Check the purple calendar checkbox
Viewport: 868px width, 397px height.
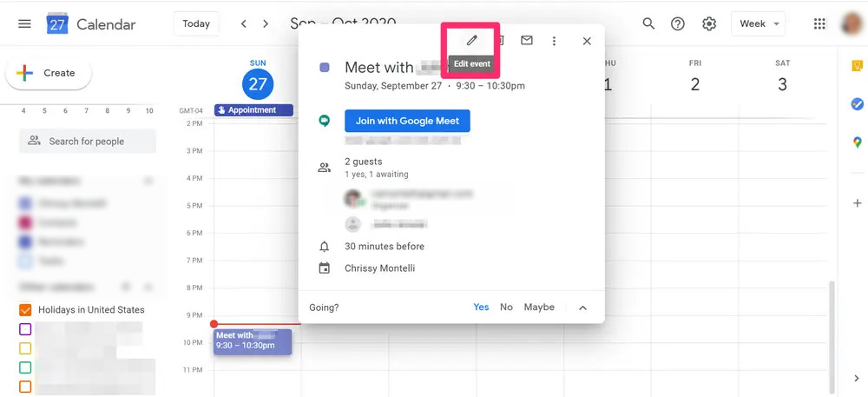click(25, 329)
